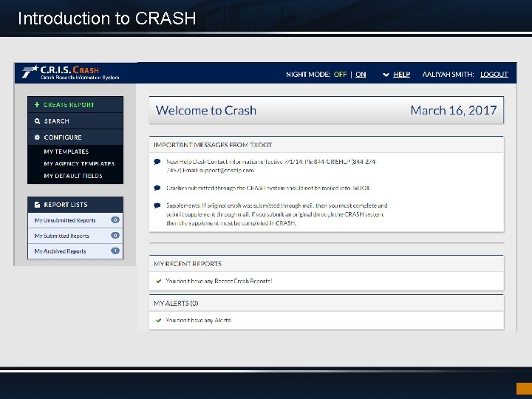Click the plus icon beside Create Report
Image resolution: width=532 pixels, height=399 pixels.
tap(37, 104)
